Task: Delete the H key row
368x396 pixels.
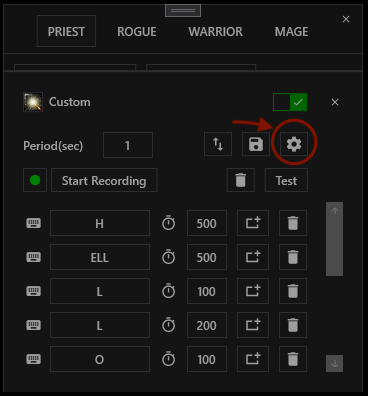Action: pos(293,223)
